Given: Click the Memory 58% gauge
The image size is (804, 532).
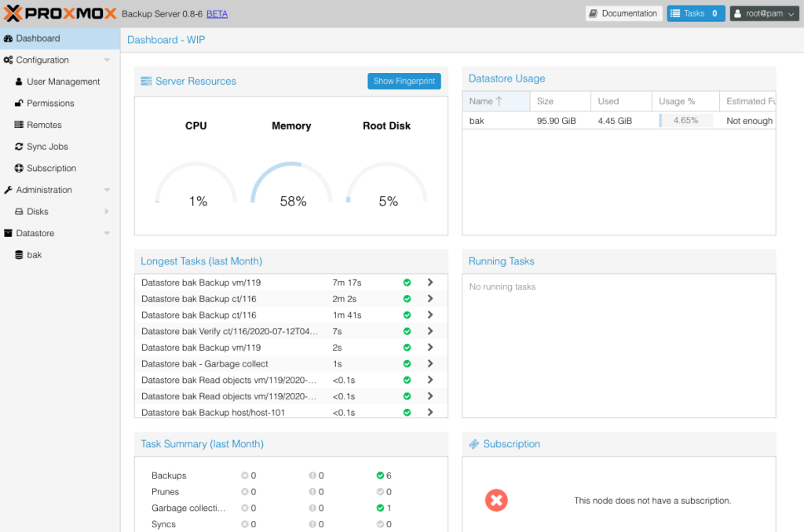Looking at the screenshot, I should point(291,184).
